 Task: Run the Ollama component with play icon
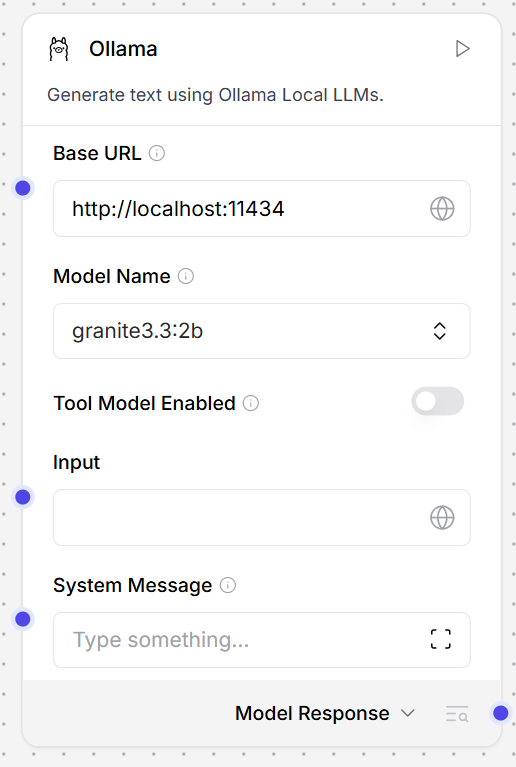coord(462,49)
